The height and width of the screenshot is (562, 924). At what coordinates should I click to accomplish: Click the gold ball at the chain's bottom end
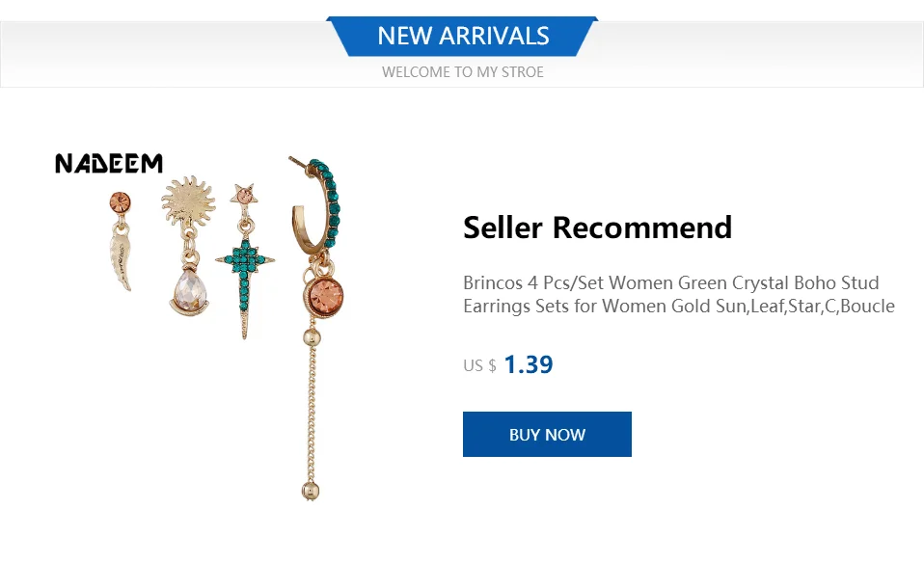tap(310, 489)
